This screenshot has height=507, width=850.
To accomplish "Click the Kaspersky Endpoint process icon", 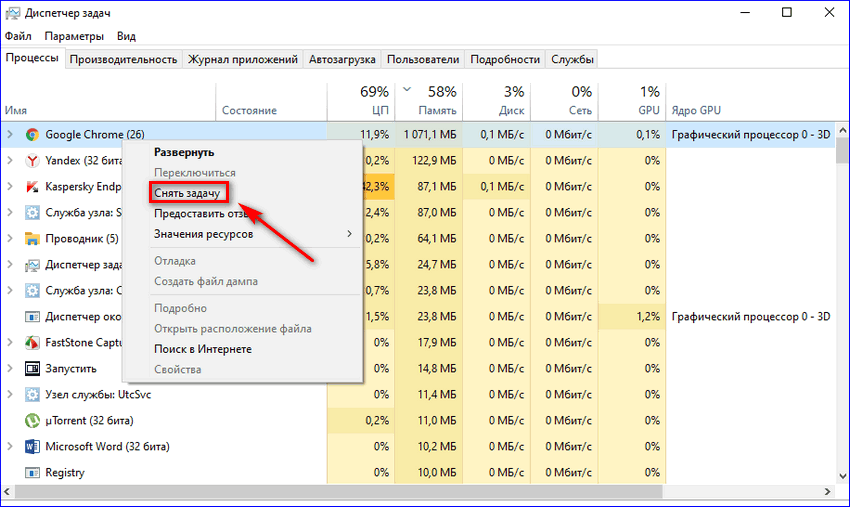I will [32, 186].
